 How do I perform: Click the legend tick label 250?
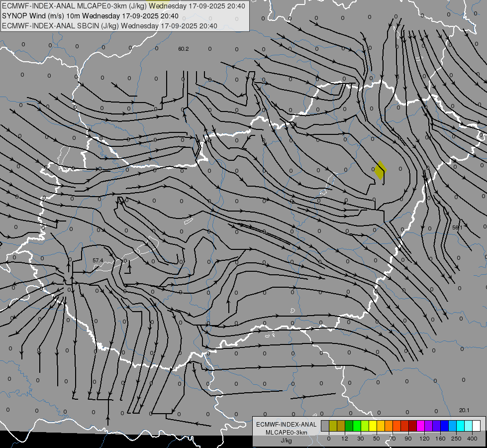pos(456,439)
